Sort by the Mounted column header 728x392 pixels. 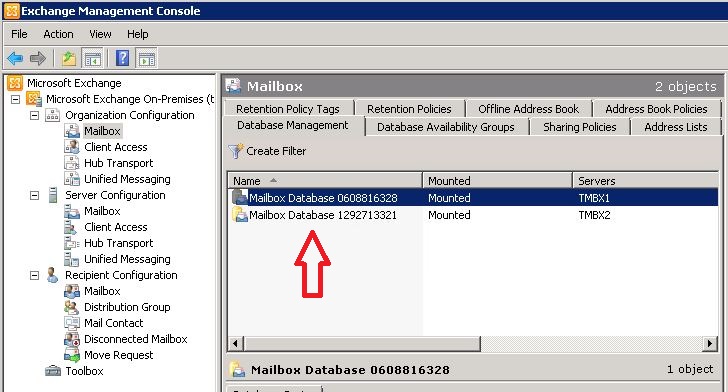(497, 181)
